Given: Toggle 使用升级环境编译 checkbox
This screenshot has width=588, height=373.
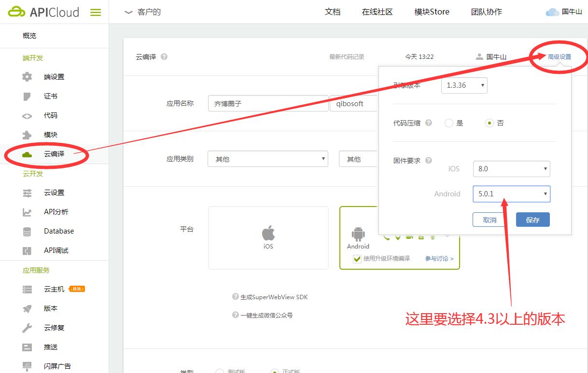Looking at the screenshot, I should pyautogui.click(x=357, y=259).
